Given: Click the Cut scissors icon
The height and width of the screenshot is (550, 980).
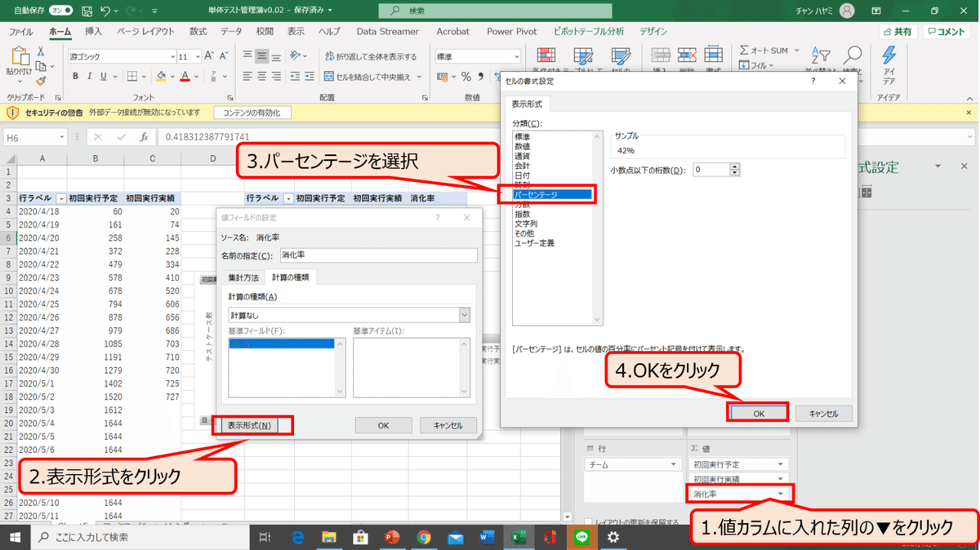Looking at the screenshot, I should [40, 51].
